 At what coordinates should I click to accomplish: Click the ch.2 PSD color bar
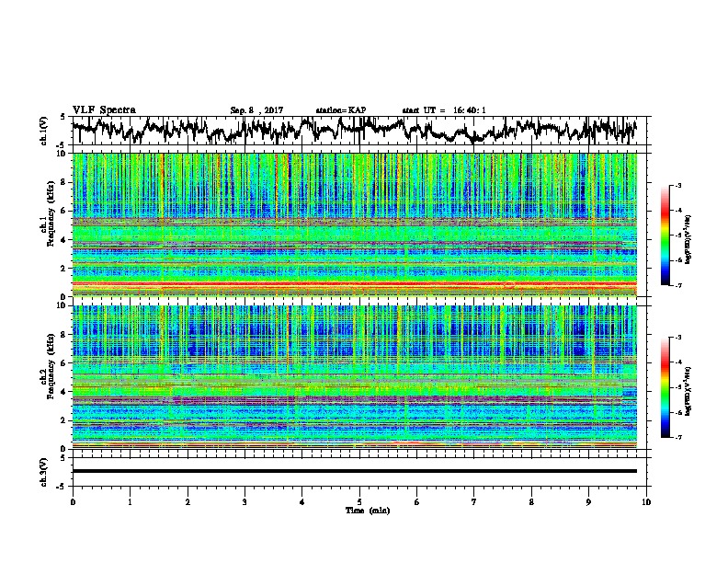[x=665, y=387]
